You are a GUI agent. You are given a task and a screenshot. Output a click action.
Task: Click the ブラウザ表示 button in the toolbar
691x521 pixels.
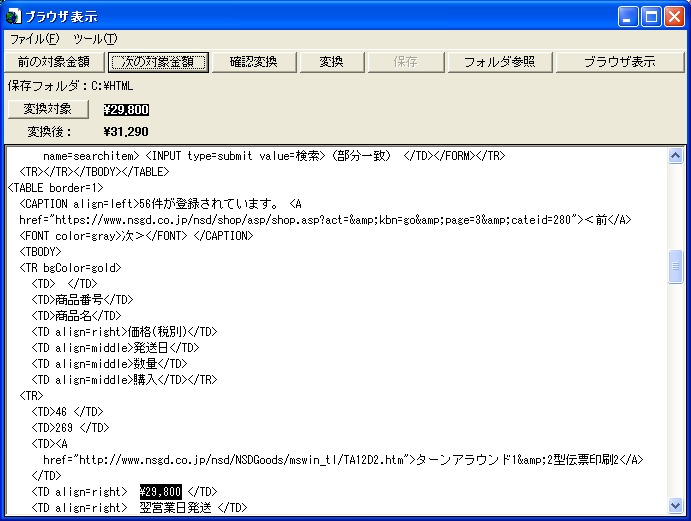pyautogui.click(x=620, y=62)
